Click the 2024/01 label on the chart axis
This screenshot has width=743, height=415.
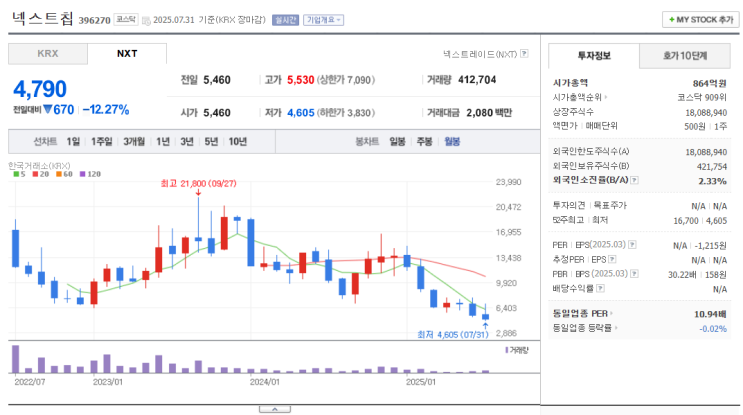(265, 382)
